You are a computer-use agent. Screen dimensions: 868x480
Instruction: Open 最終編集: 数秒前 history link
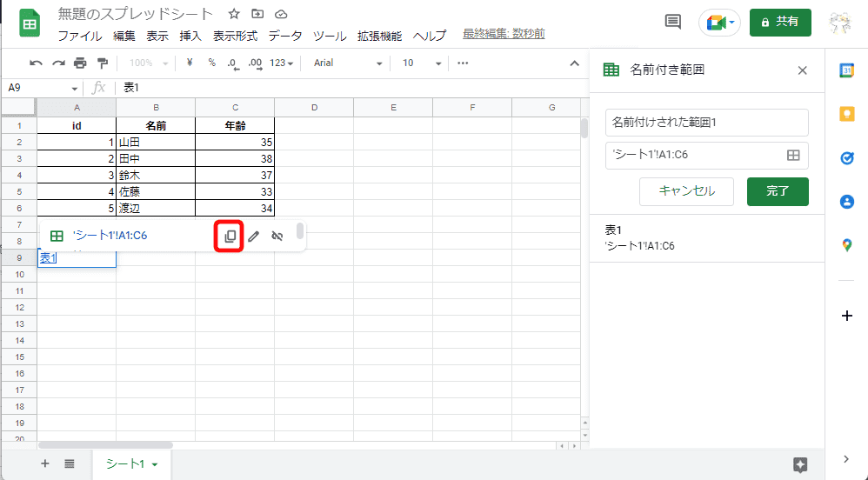point(504,34)
